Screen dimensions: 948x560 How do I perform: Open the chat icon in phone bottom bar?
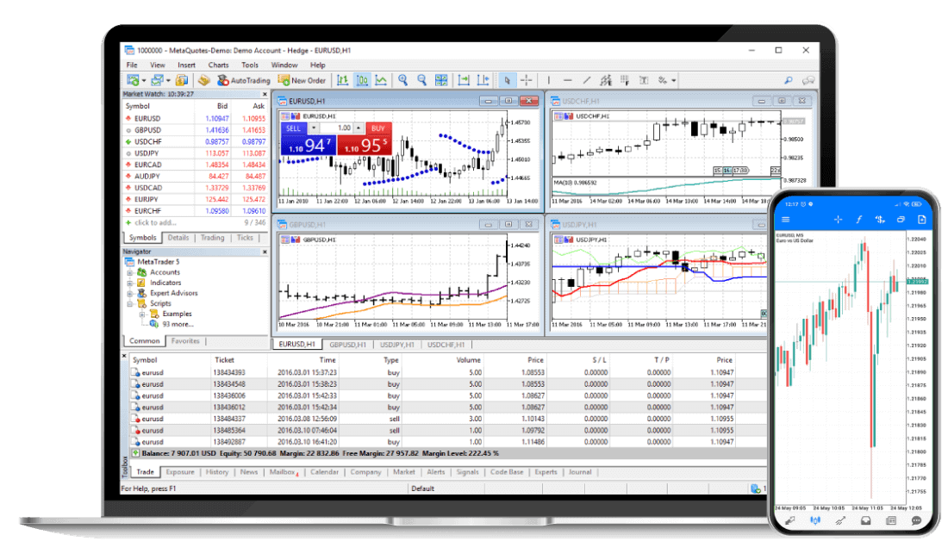point(917,520)
